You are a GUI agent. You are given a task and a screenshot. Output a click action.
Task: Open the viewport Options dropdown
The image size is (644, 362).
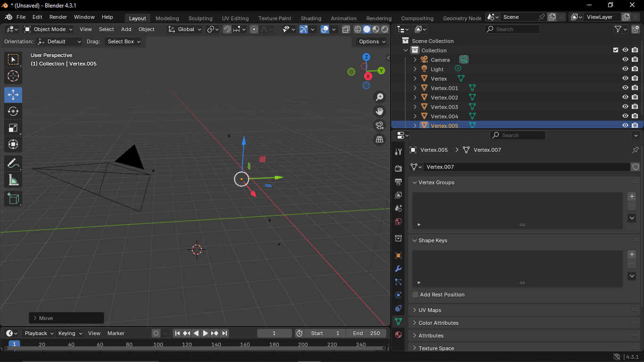tap(371, 41)
